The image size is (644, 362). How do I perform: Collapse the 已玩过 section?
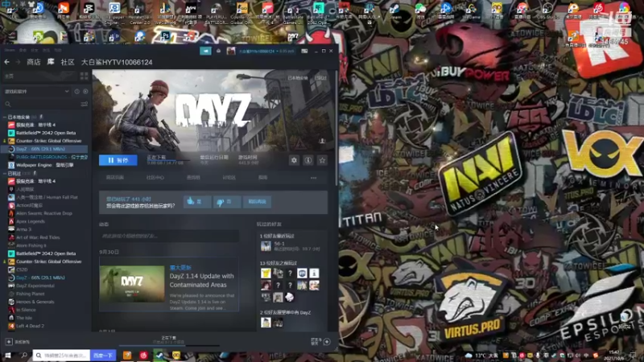click(x=5, y=174)
